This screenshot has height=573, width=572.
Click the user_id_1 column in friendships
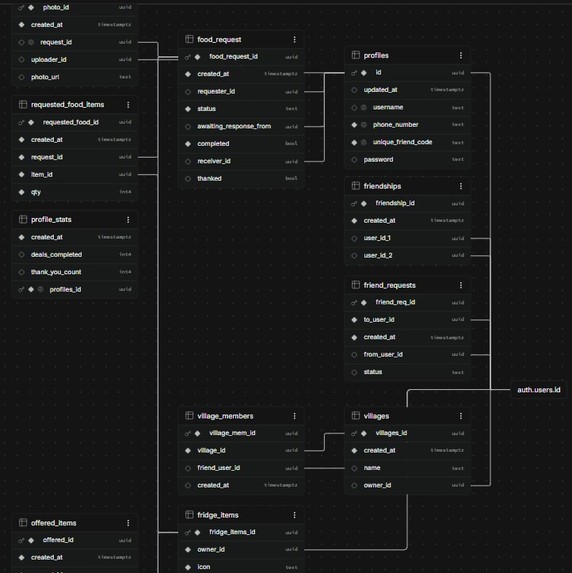coord(408,238)
